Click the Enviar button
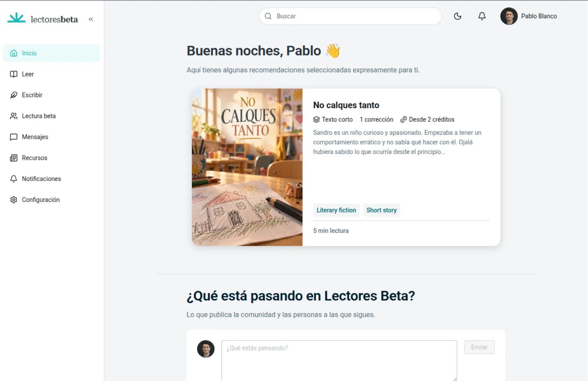 tap(479, 347)
